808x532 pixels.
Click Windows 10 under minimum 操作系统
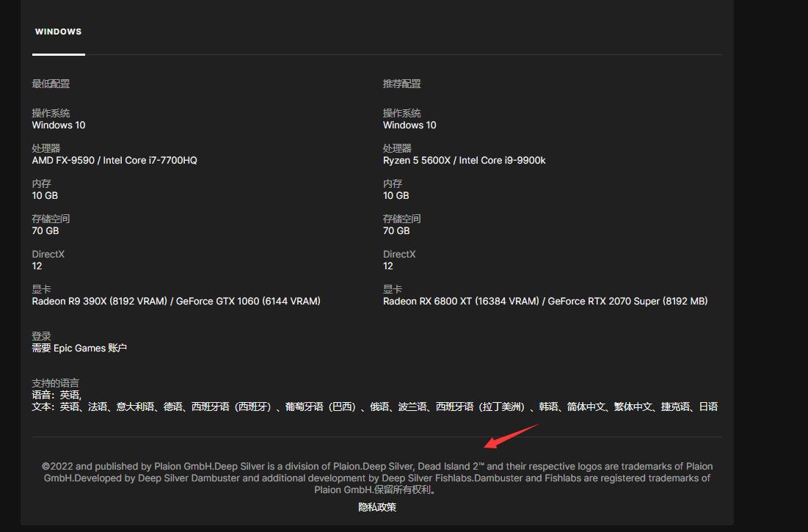pyautogui.click(x=58, y=125)
